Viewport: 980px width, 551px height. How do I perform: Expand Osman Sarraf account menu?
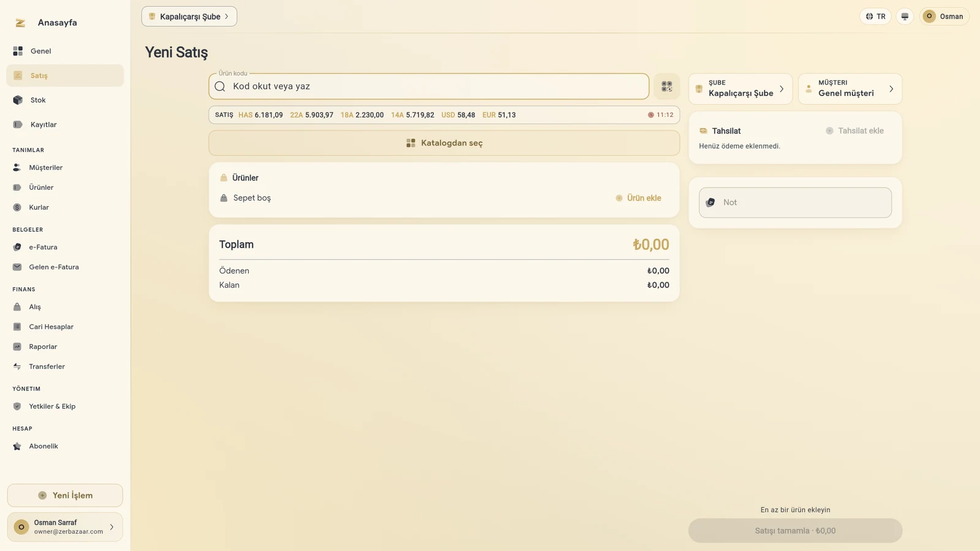(65, 527)
